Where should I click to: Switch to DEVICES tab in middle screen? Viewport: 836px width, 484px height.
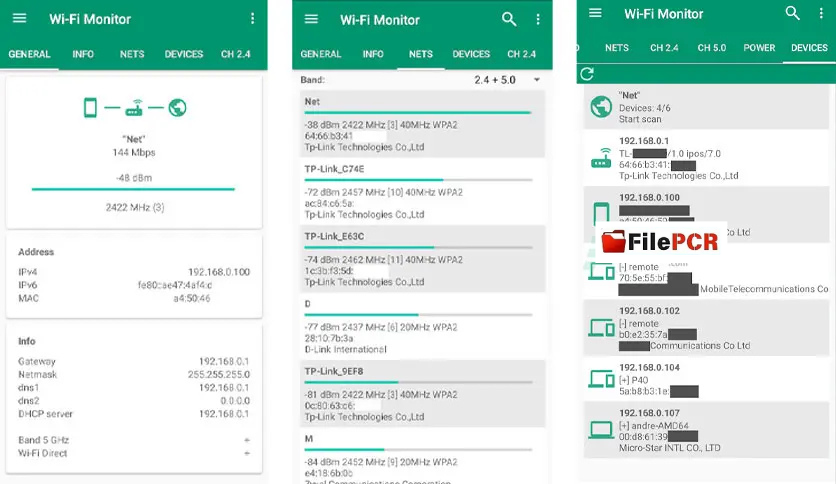[x=471, y=54]
